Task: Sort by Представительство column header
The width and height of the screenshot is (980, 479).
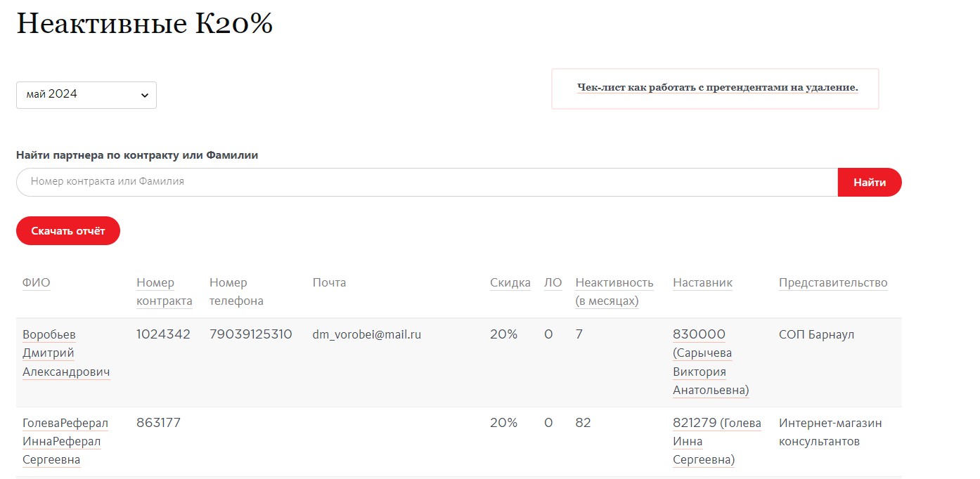Action: pos(832,283)
